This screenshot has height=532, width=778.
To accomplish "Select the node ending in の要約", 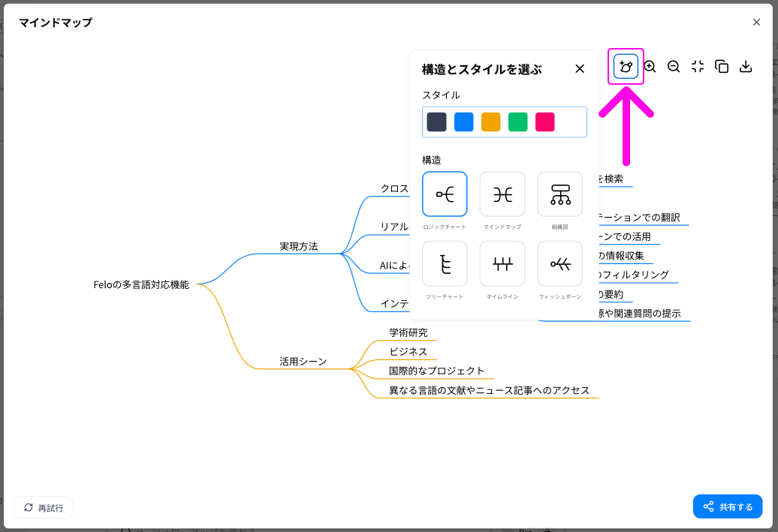I will click(x=611, y=294).
